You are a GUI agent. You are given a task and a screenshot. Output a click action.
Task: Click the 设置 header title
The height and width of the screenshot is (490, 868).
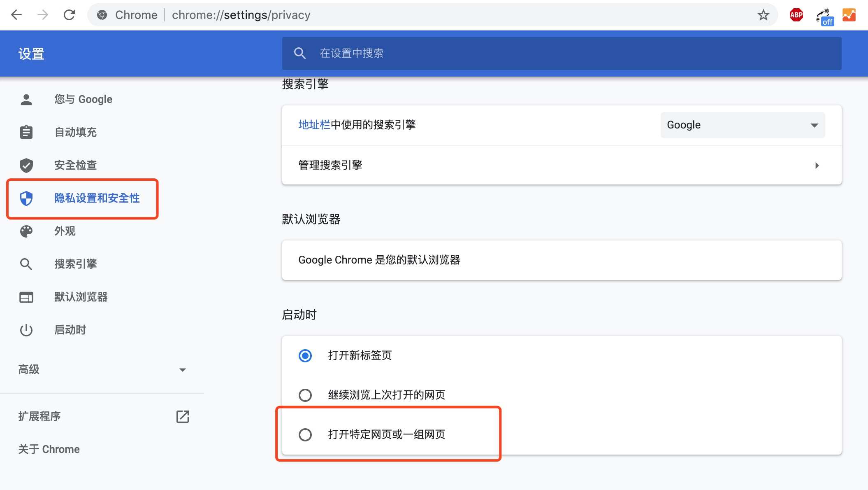[31, 54]
